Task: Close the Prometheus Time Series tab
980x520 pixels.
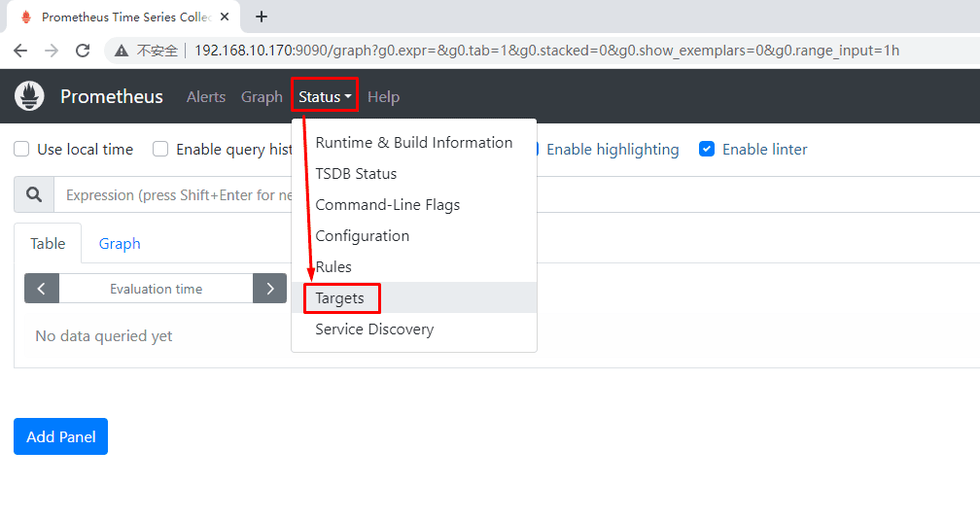Action: click(225, 17)
